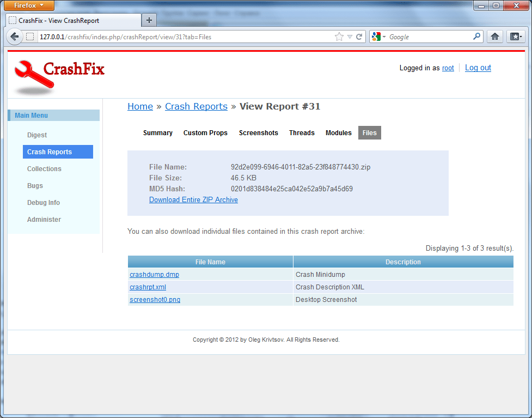
Task: Switch to the Threads tab
Action: [x=302, y=132]
